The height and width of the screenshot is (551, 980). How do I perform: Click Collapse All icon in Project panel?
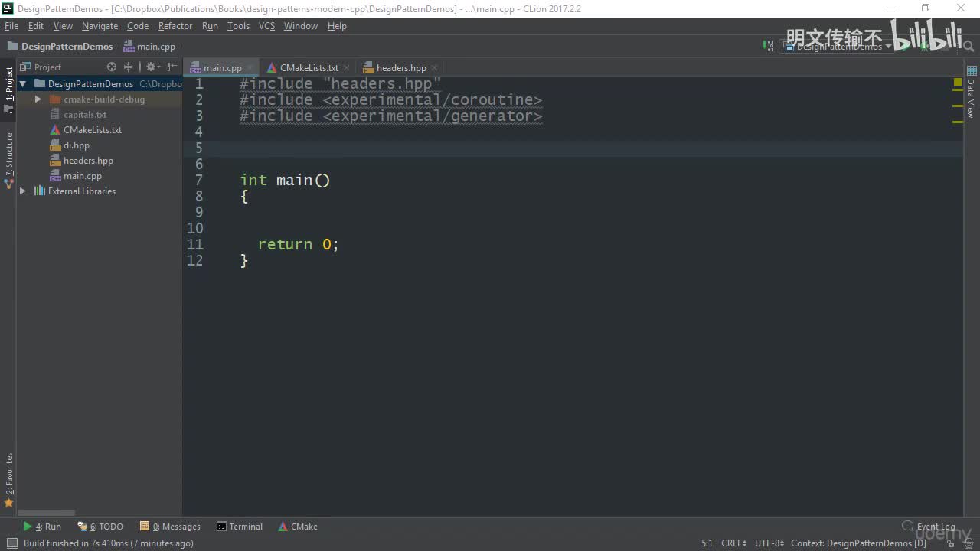coord(128,67)
